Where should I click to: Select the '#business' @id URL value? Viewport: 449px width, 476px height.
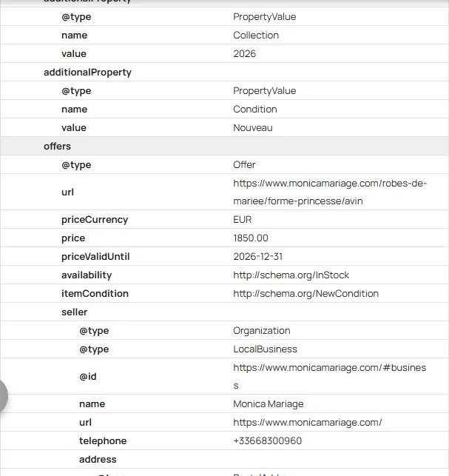[329, 376]
